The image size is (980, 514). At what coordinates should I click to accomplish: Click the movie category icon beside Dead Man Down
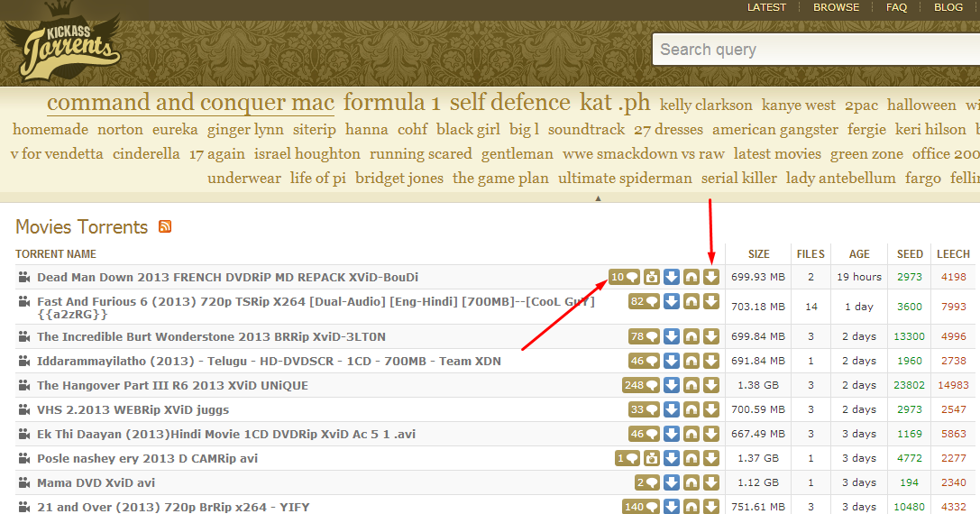pyautogui.click(x=24, y=276)
